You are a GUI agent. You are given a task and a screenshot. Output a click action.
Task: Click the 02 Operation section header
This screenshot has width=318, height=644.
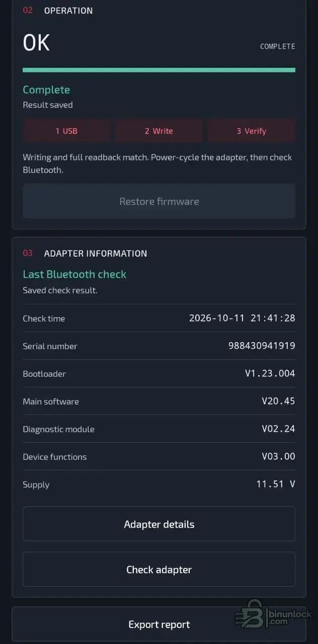click(x=58, y=11)
